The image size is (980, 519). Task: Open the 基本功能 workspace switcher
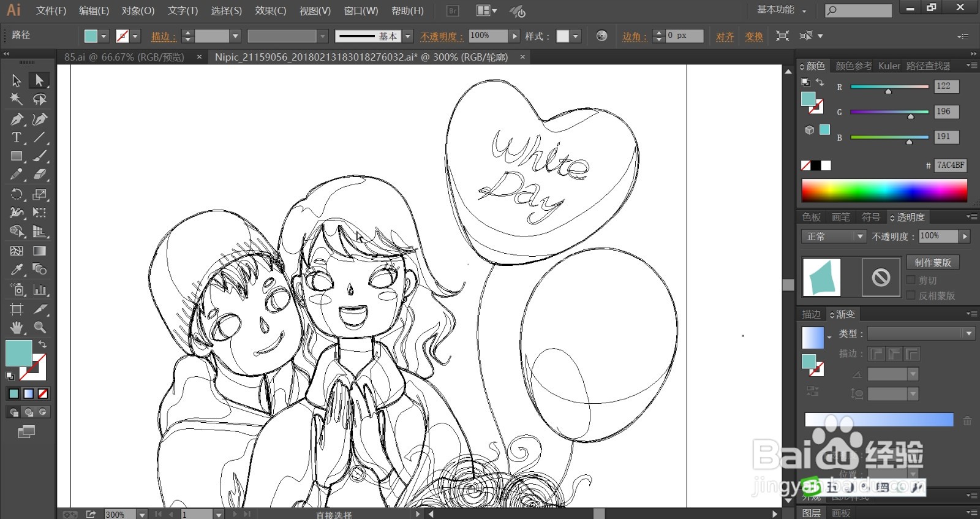coord(782,10)
